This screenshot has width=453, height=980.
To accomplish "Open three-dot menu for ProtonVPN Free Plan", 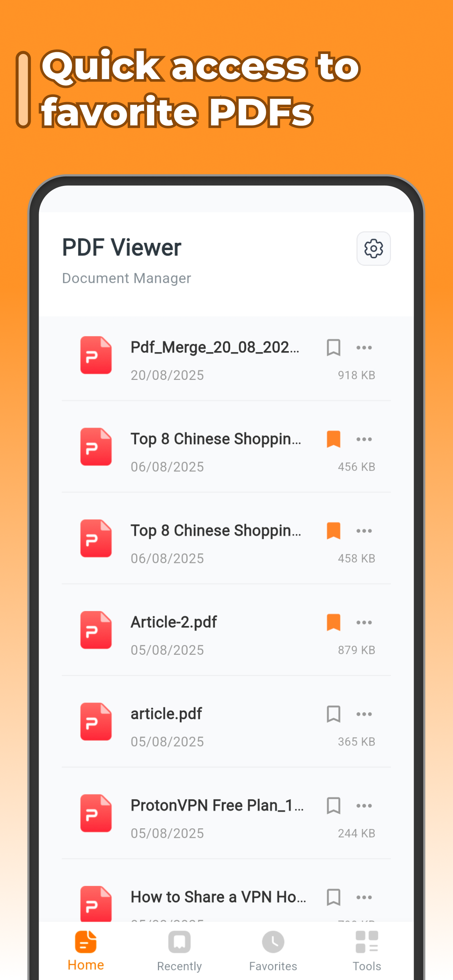I will coord(364,806).
